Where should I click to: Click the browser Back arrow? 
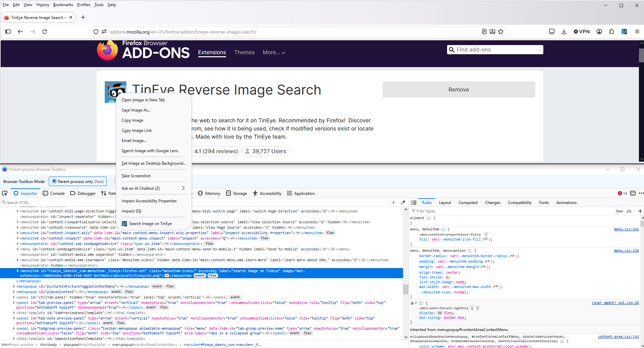pyautogui.click(x=20, y=32)
